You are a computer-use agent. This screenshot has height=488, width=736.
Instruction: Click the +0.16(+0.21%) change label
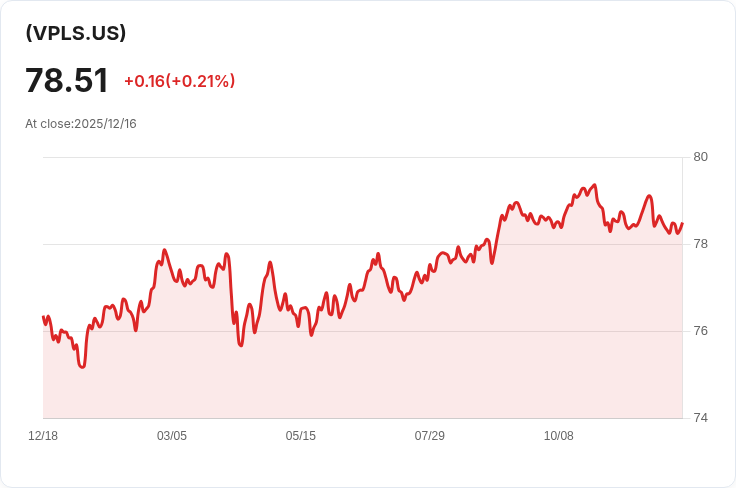click(179, 81)
